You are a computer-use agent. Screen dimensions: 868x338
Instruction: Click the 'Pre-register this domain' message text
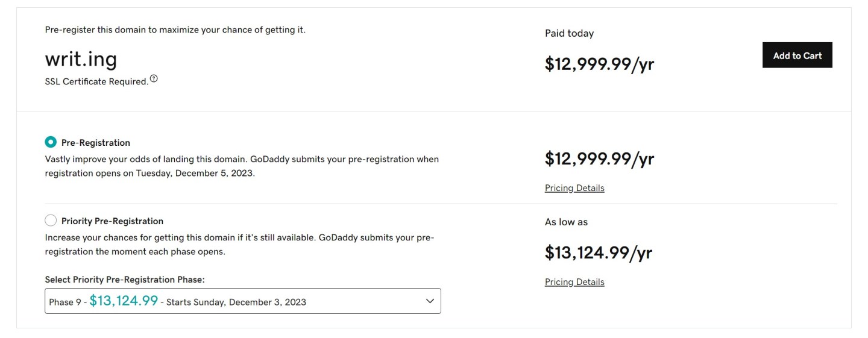(175, 30)
